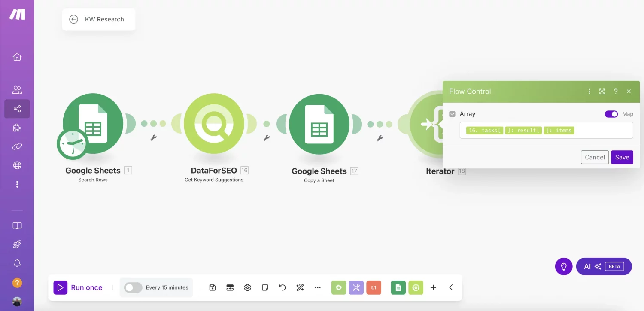Toggle the checkbox beside the Array label
This screenshot has width=644, height=311.
pos(452,114)
